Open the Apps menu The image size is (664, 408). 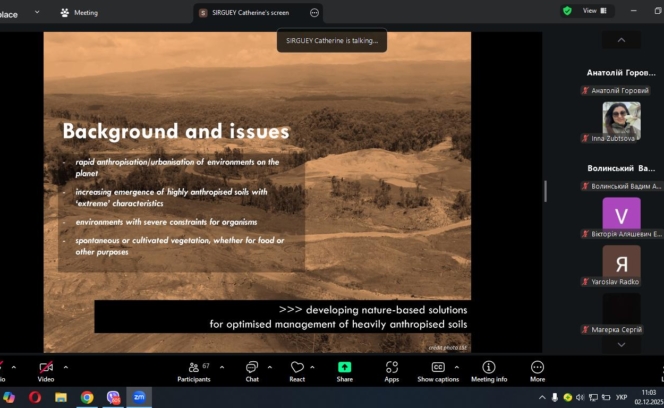pyautogui.click(x=391, y=370)
